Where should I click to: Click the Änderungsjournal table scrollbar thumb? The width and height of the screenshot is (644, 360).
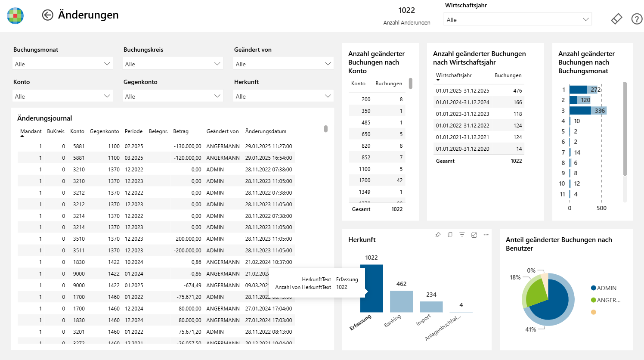[x=326, y=129]
